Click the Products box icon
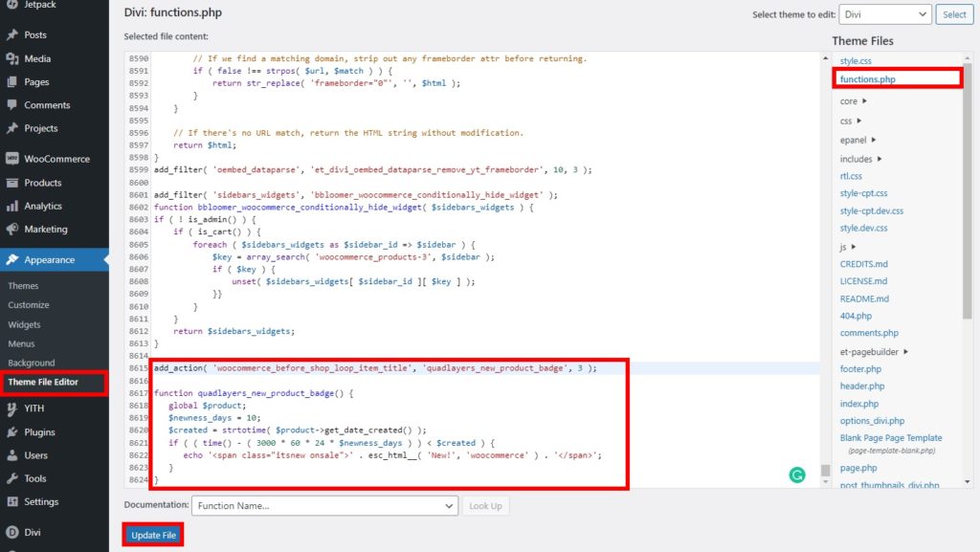The height and width of the screenshot is (552, 980). click(x=11, y=183)
